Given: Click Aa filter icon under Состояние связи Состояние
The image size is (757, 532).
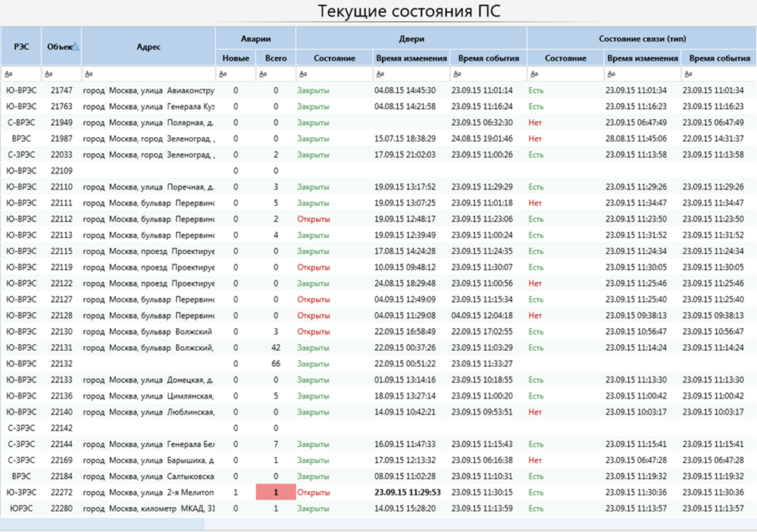Looking at the screenshot, I should click(533, 74).
